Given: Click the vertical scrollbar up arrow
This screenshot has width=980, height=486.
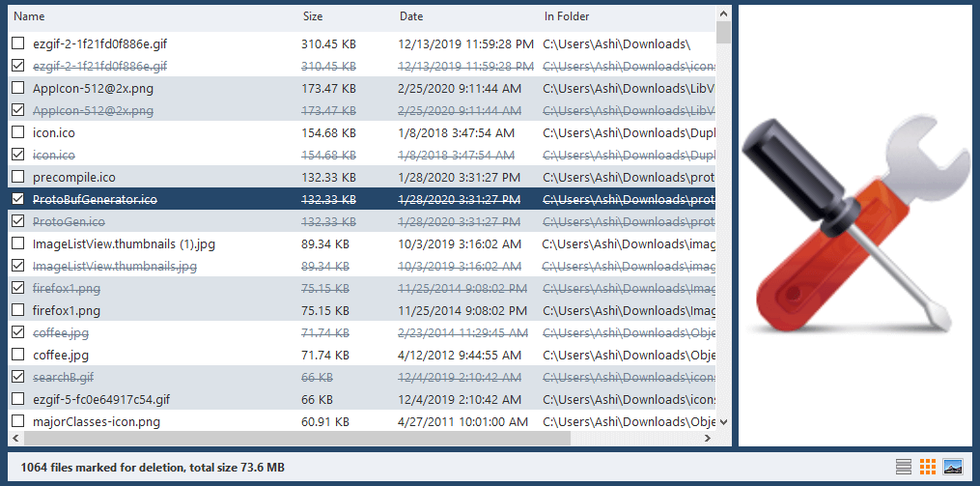Looking at the screenshot, I should click(x=724, y=13).
